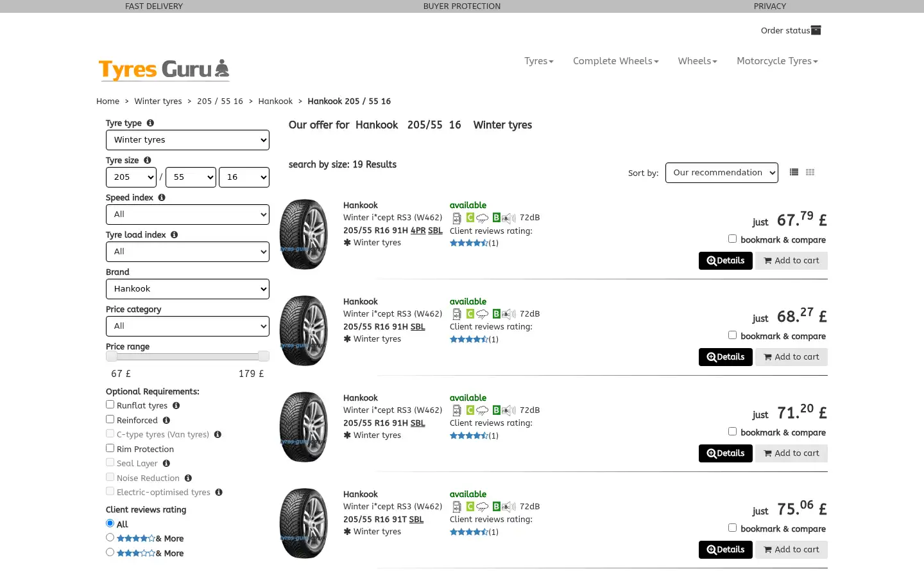Viewport: 924px width, 578px height.
Task: Open tyre image of 75.06 £ product
Action: pos(304,523)
